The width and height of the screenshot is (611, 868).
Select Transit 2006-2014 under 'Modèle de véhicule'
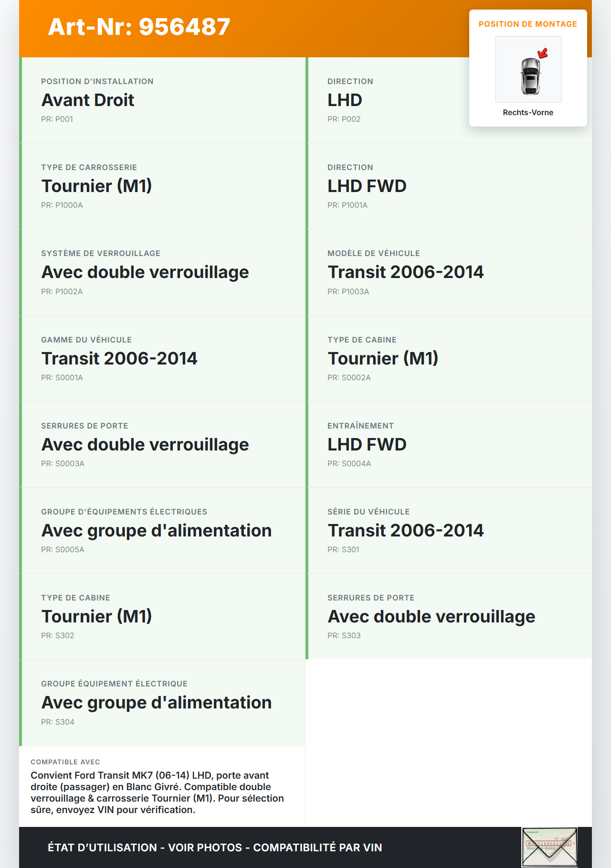405,272
